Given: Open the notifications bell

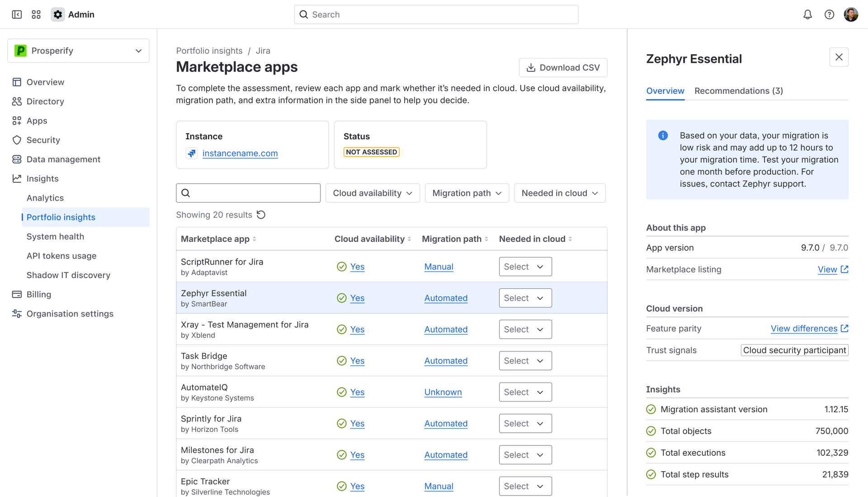Looking at the screenshot, I should (x=807, y=14).
